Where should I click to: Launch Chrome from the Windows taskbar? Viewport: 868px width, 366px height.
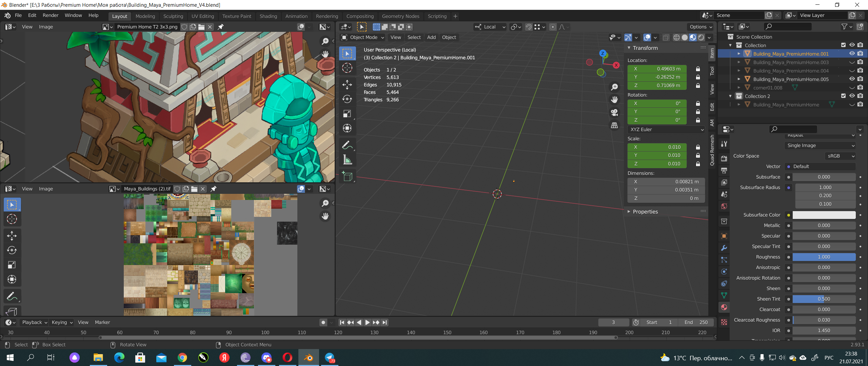pos(182,358)
